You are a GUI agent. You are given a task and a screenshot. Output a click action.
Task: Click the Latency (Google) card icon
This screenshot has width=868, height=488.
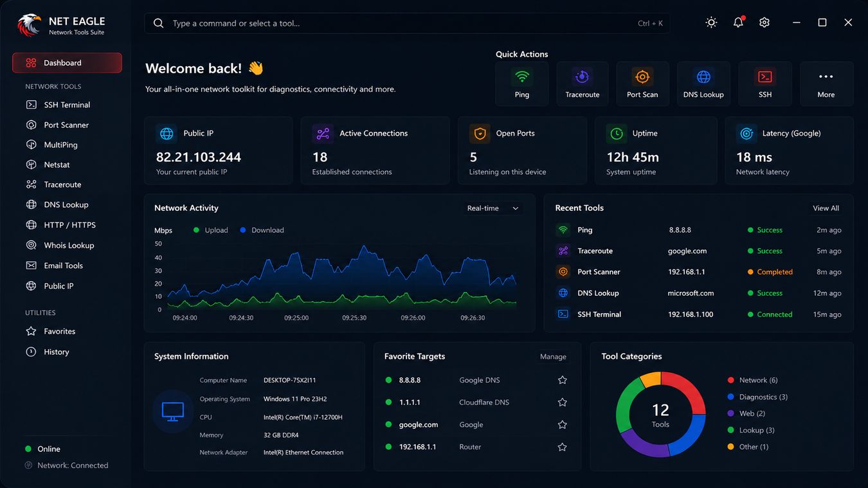coord(746,134)
